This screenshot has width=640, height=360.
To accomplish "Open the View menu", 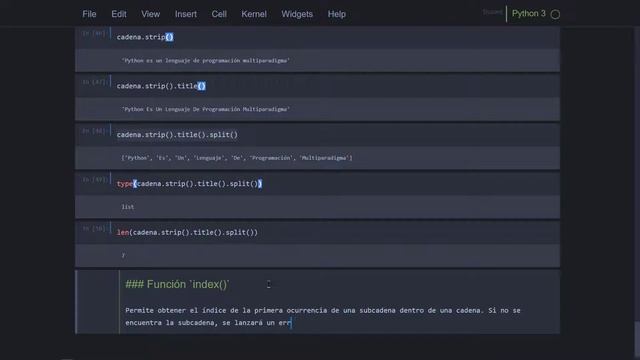I will 151,14.
